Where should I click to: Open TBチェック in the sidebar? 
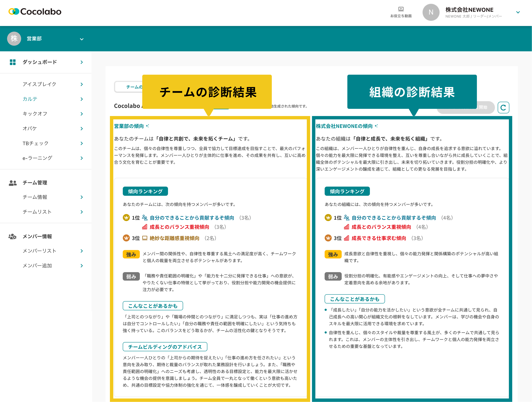pos(36,143)
